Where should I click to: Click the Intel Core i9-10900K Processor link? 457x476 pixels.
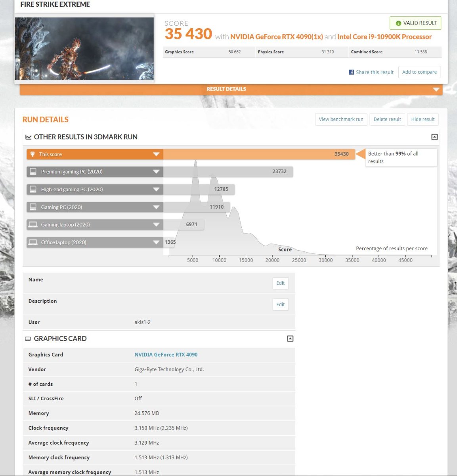pyautogui.click(x=384, y=37)
